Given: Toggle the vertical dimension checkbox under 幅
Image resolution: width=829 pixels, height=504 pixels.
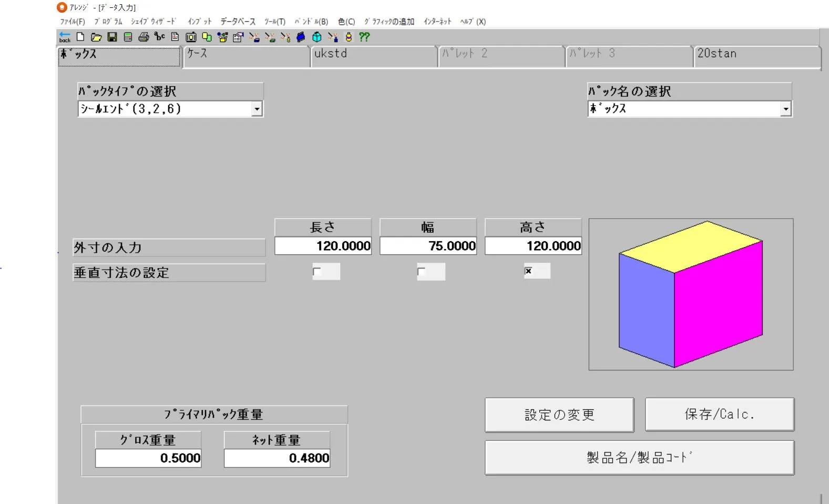Looking at the screenshot, I should point(421,272).
